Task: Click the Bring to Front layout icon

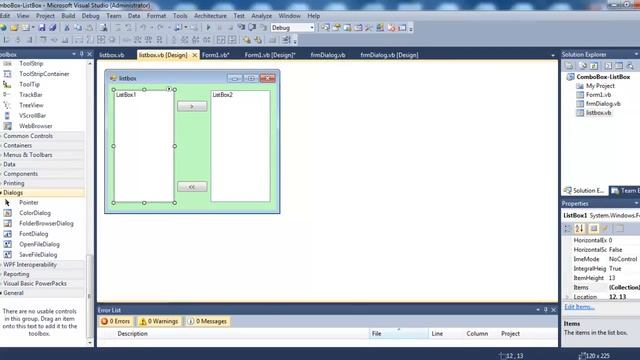Action: [x=247, y=40]
